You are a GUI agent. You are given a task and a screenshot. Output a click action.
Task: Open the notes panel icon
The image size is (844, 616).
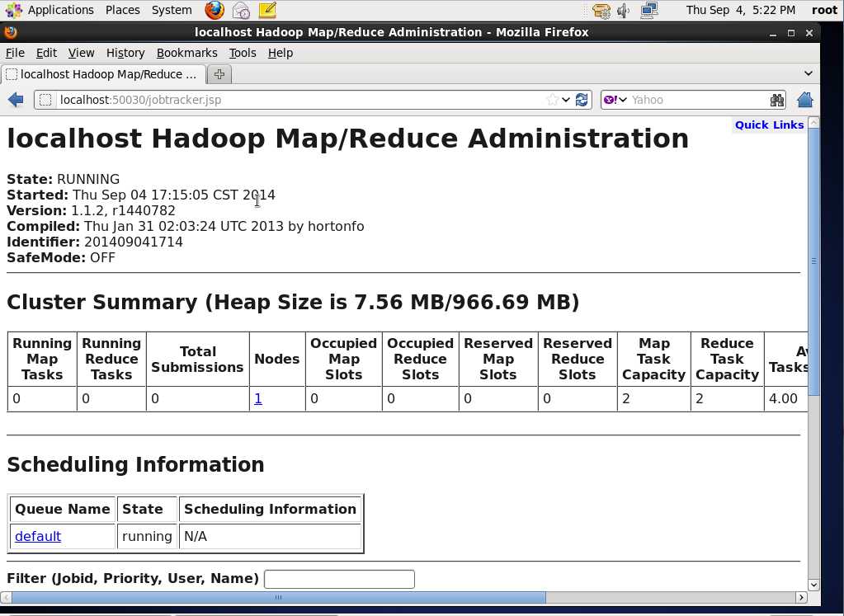click(267, 10)
